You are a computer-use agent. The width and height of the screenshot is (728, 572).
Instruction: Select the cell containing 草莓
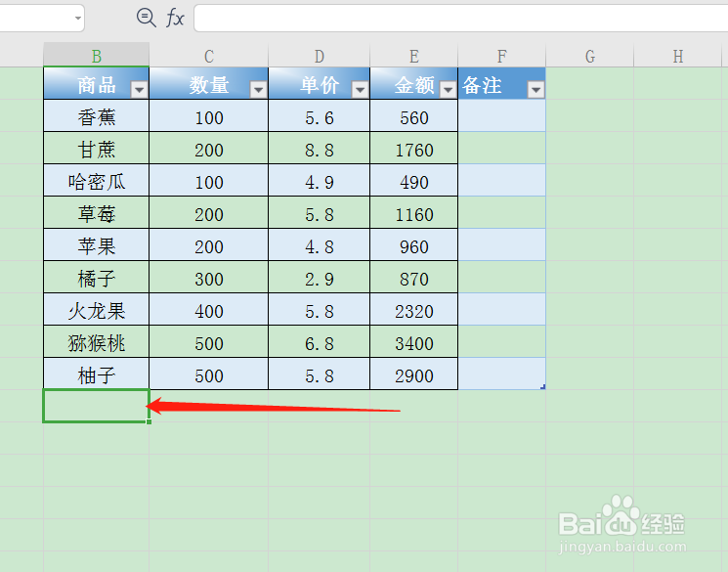click(96, 212)
